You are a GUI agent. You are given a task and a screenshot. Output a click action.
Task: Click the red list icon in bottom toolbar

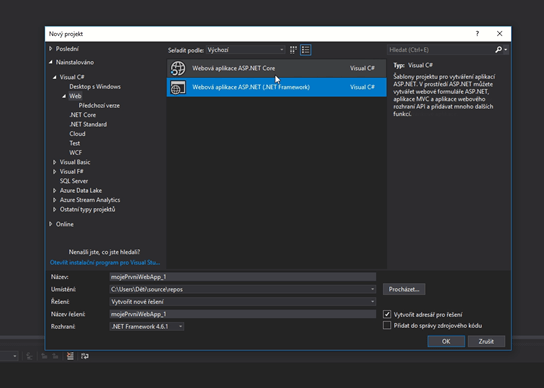pos(70,356)
